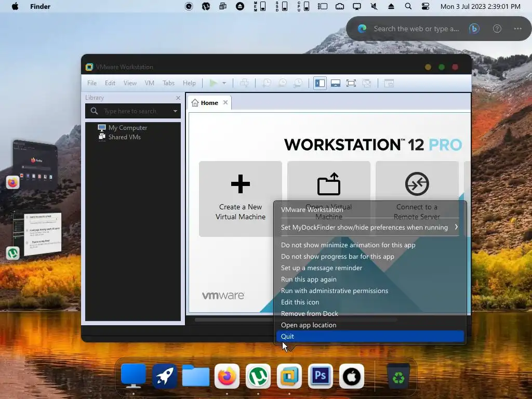Click the Library search field
Screen dimensions: 532x399
133,111
